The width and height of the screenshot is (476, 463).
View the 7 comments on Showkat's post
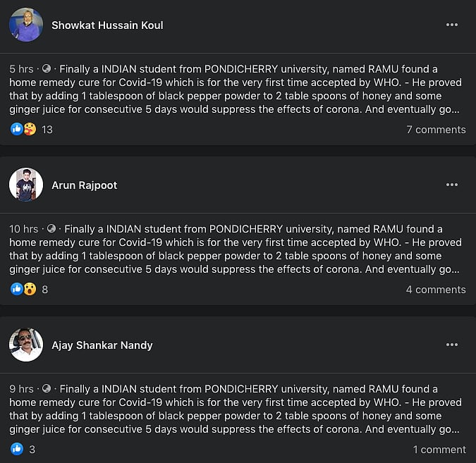tap(436, 130)
